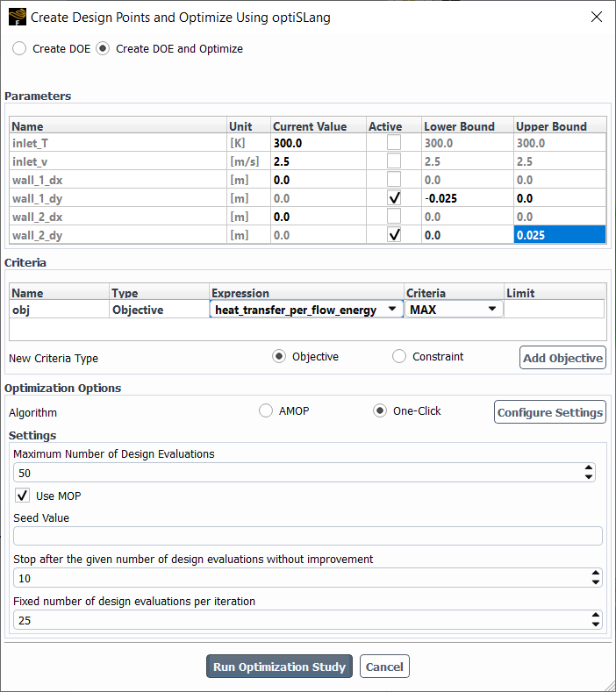
Task: Decrease stop-without-improvement evaluations value
Action: 595,582
